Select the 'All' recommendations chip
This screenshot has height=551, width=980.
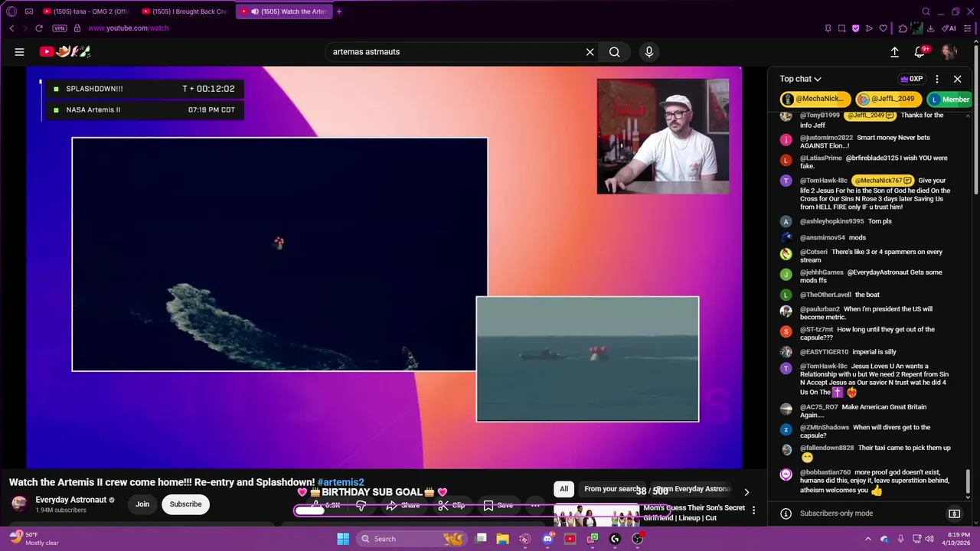(x=563, y=489)
